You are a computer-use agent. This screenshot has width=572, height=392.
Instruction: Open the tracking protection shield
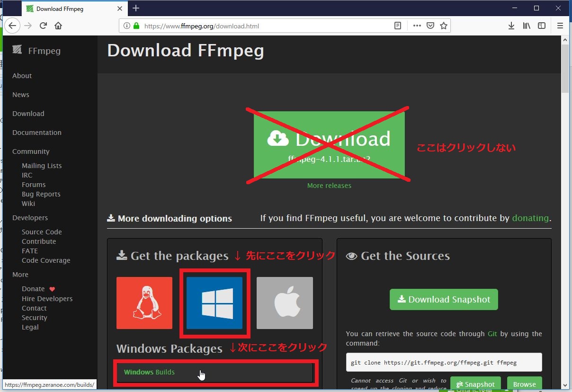(x=430, y=26)
